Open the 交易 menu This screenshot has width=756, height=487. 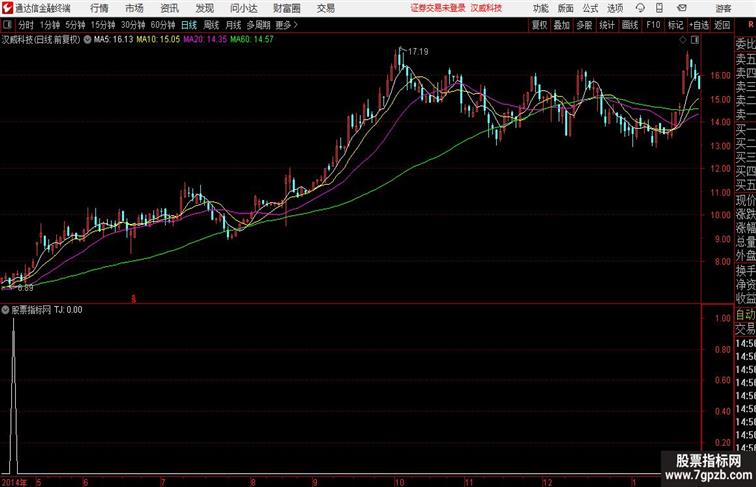[x=325, y=8]
